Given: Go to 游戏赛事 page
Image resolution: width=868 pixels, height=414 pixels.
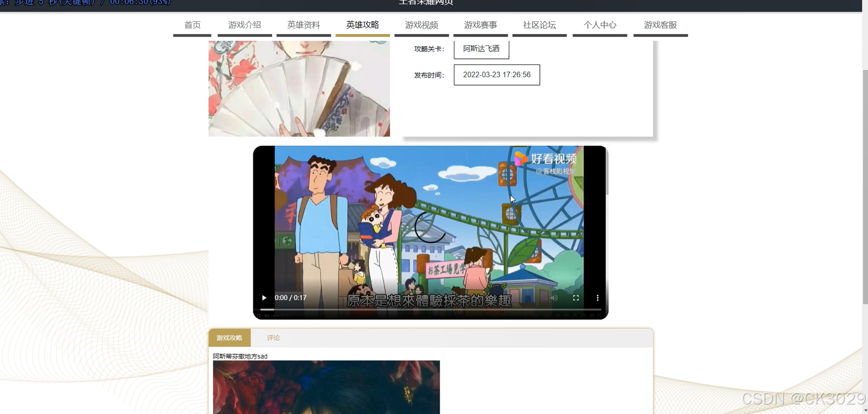Looking at the screenshot, I should (480, 25).
